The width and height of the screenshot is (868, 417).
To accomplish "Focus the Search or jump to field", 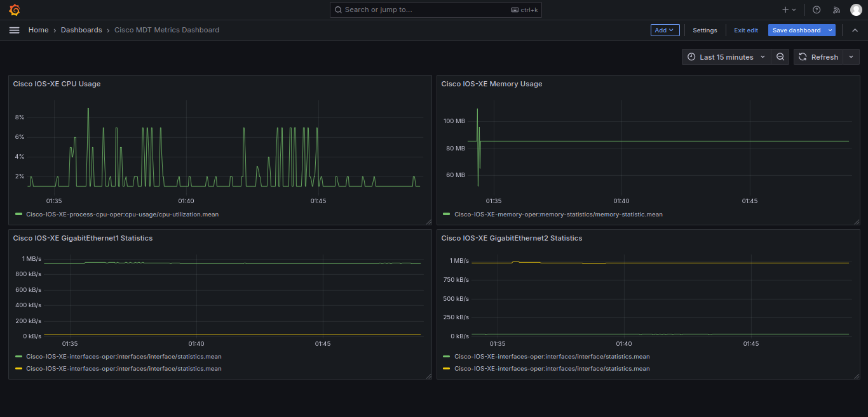I will tap(435, 10).
